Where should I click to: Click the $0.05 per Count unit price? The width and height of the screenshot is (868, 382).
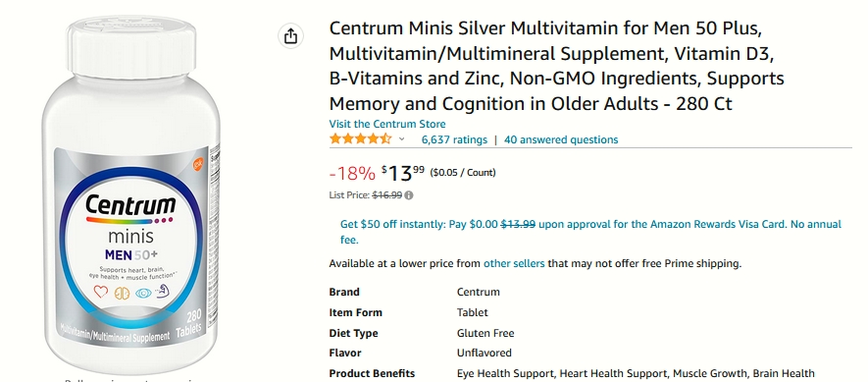pos(463,173)
